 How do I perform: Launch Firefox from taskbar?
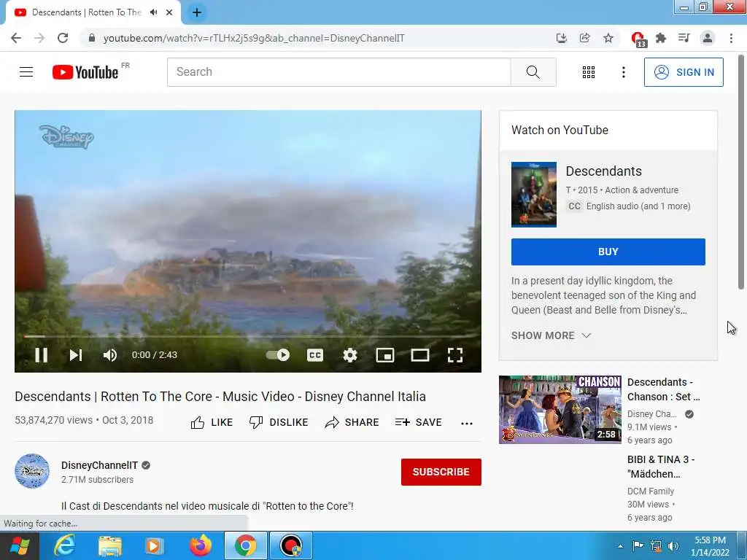tap(200, 545)
